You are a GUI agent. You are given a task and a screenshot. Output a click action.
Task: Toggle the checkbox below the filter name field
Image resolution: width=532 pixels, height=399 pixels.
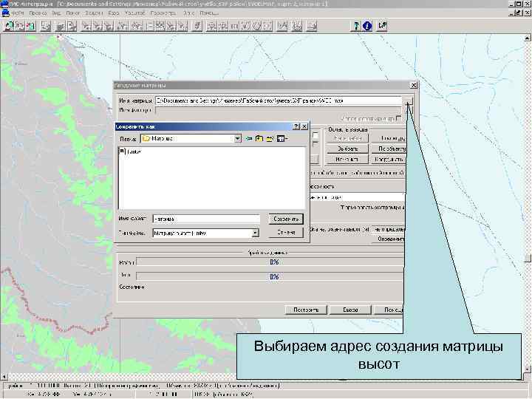(398, 118)
